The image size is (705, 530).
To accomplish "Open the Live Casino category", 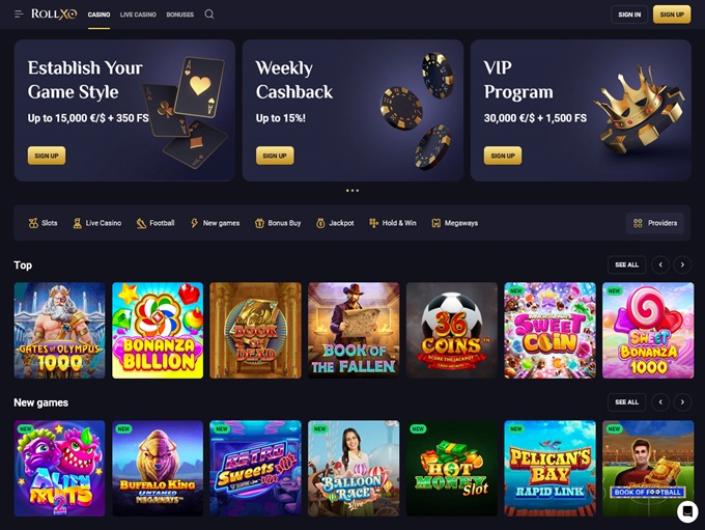I will coord(97,223).
